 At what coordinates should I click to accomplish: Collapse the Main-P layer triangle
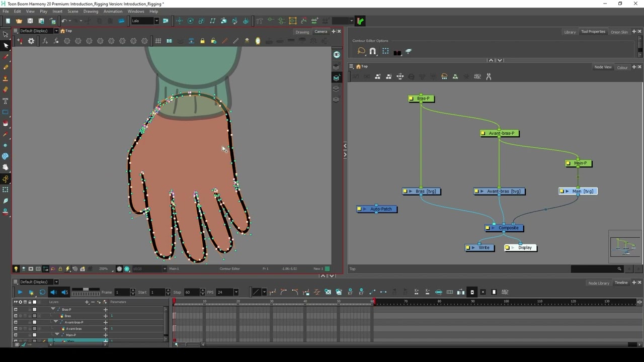57,334
